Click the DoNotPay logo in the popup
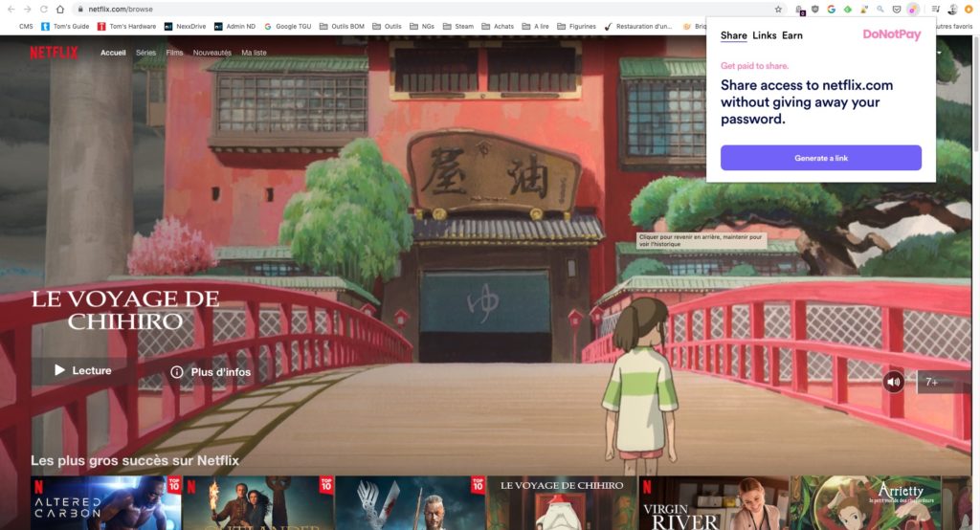 (892, 35)
